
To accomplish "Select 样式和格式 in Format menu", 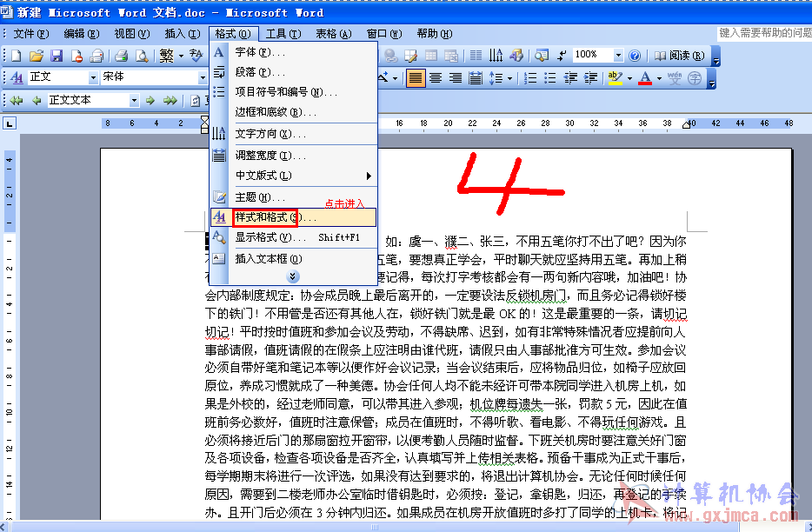I will (x=294, y=217).
